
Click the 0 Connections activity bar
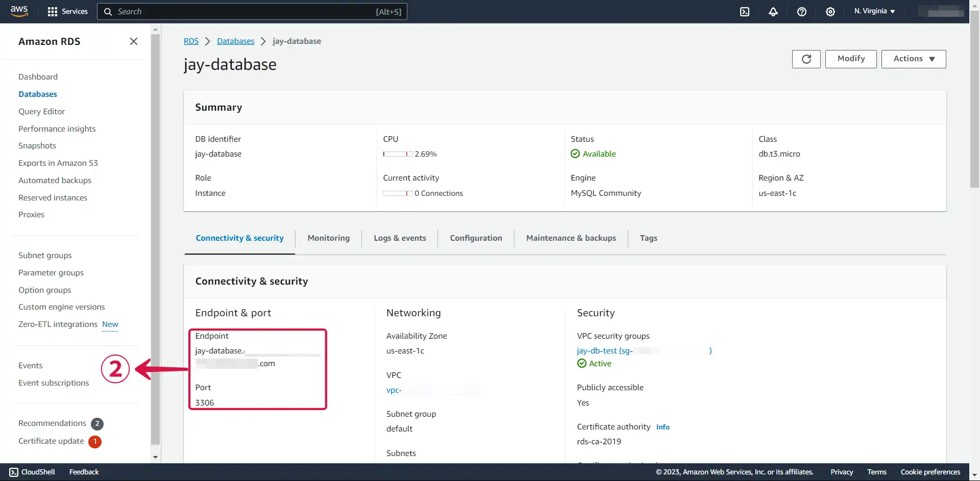tap(398, 193)
